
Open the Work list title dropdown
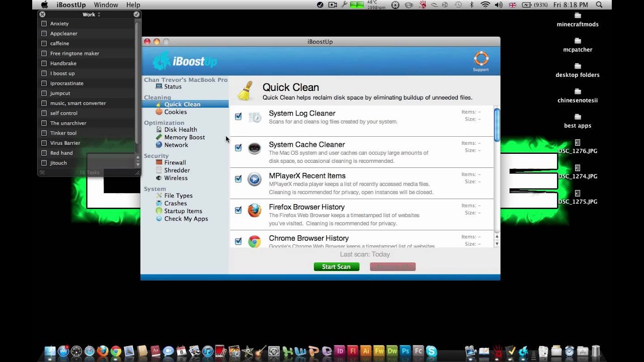tap(92, 15)
